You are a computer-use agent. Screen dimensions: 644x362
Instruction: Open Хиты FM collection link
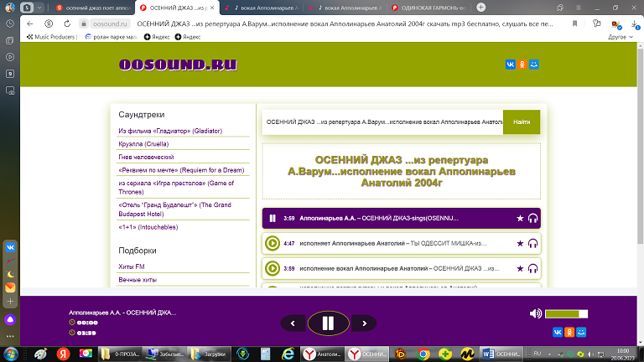pos(132,266)
